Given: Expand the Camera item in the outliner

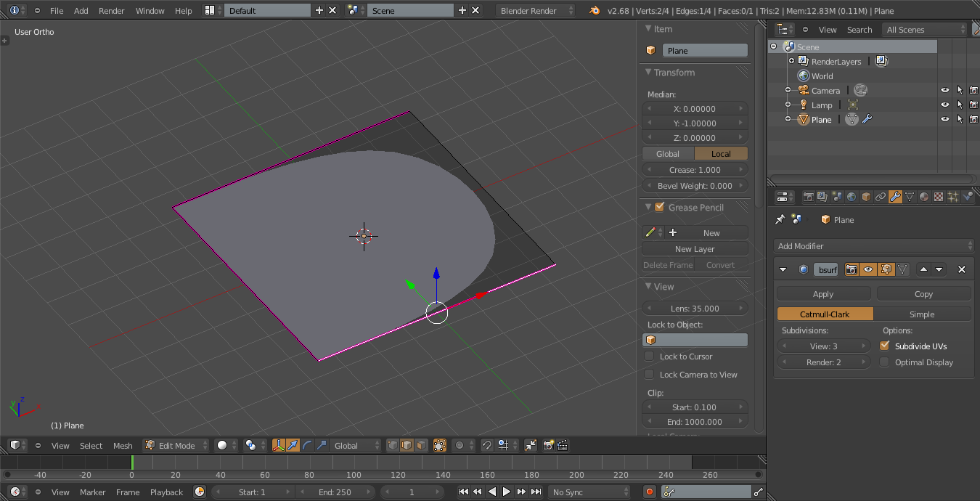Looking at the screenshot, I should click(788, 90).
